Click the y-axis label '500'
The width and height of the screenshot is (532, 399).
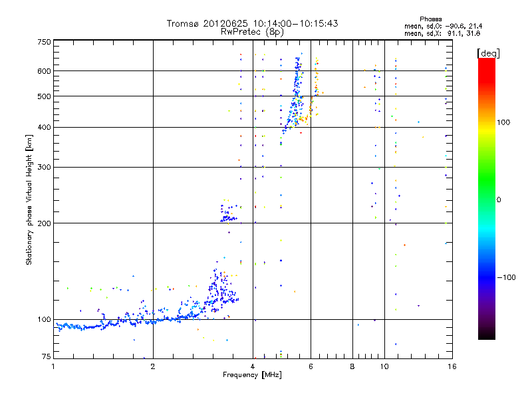tap(44, 96)
